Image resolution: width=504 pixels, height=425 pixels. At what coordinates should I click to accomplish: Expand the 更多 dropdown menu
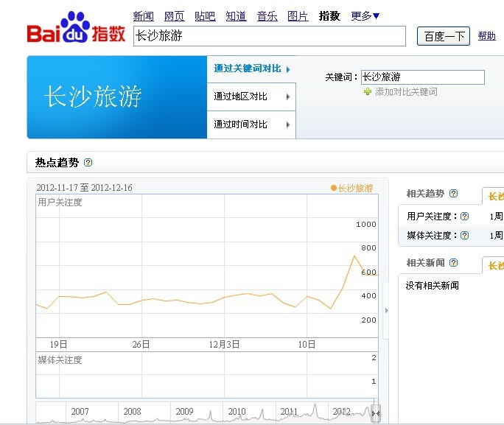tap(365, 16)
